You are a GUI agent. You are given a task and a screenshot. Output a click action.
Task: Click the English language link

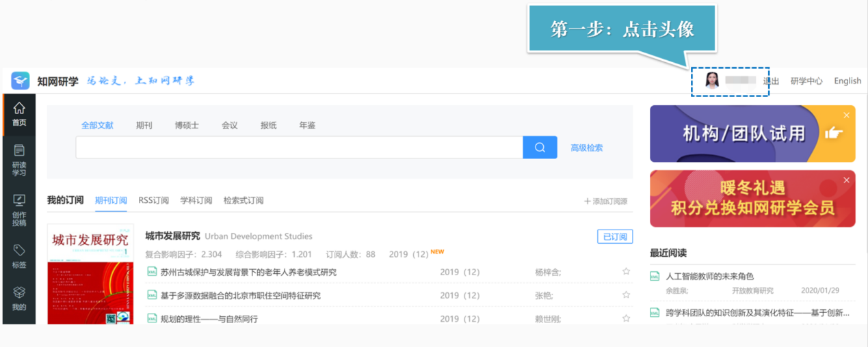click(847, 81)
